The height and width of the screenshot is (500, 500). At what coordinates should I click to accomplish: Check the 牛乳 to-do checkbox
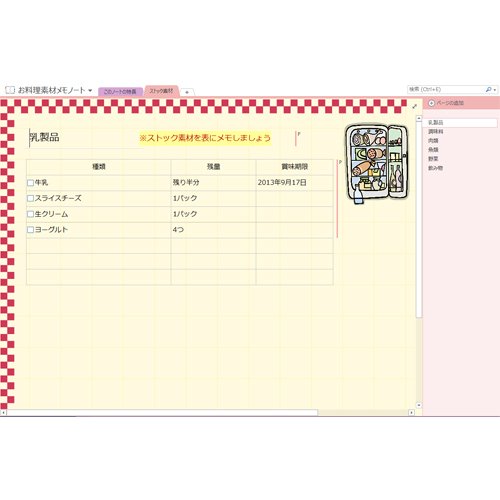30,183
